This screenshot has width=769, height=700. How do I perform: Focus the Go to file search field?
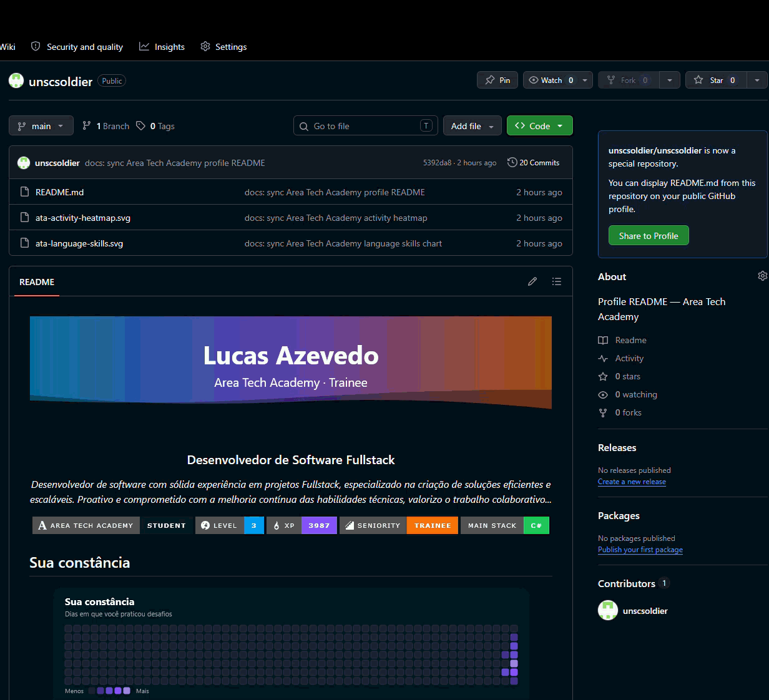[366, 126]
